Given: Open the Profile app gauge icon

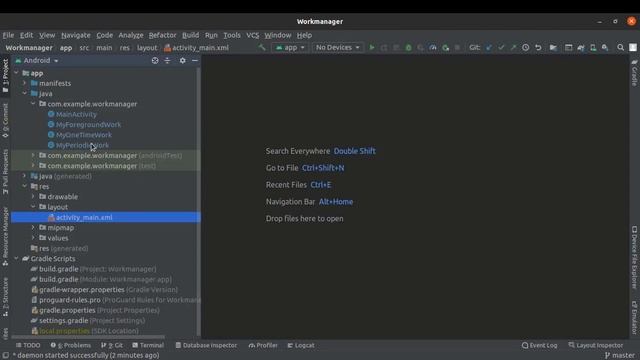Looking at the screenshot, I should (433, 47).
